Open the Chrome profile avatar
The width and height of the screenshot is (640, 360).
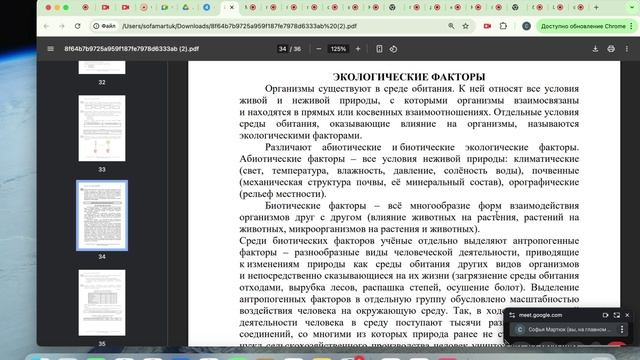pos(526,26)
